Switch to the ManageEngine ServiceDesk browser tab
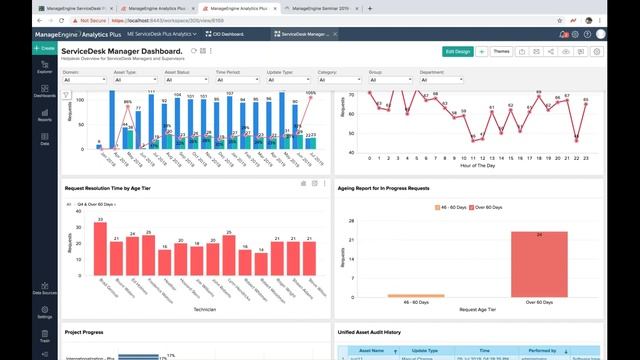The width and height of the screenshot is (640, 360). (75, 8)
